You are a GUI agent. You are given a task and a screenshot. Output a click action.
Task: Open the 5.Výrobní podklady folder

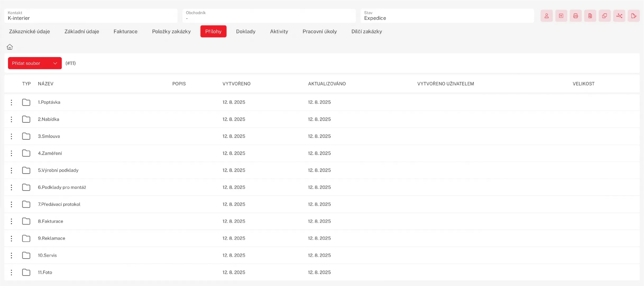click(58, 170)
